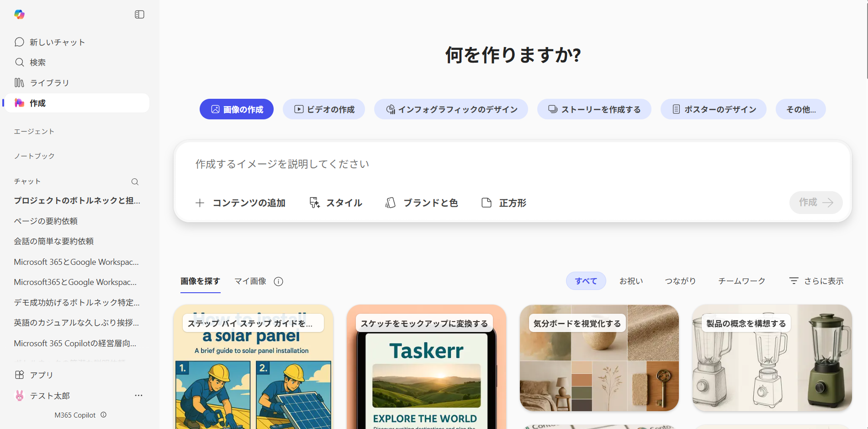Viewport: 868px width, 429px height.
Task: Expand the その他... creation options
Action: [800, 109]
